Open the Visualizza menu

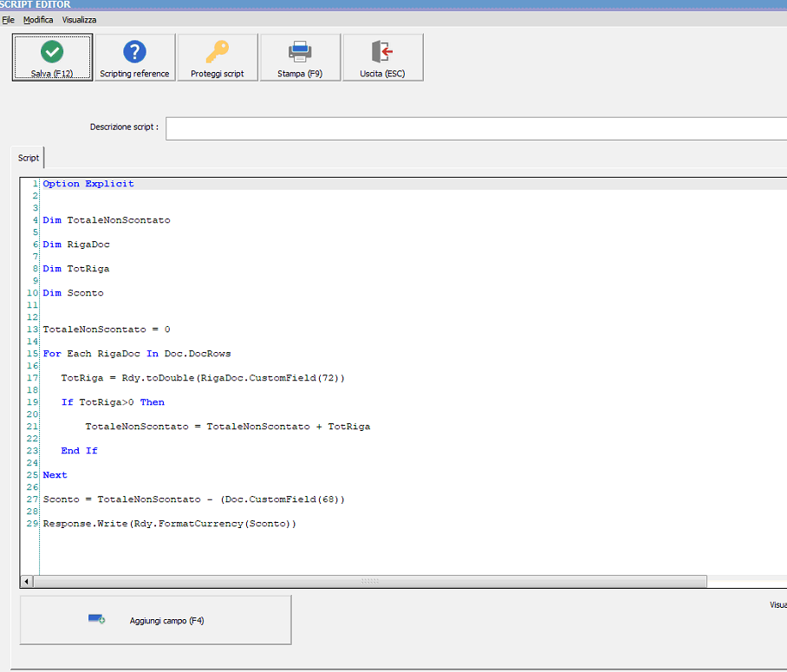tap(79, 20)
